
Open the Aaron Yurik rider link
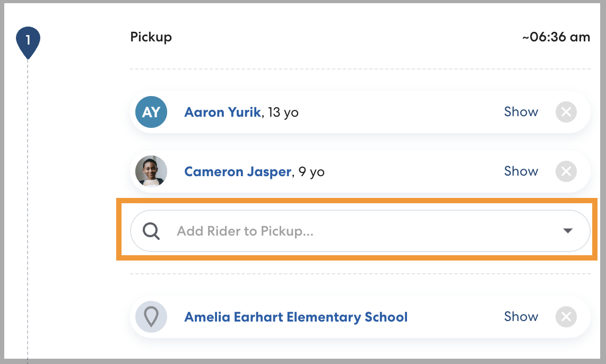[222, 112]
